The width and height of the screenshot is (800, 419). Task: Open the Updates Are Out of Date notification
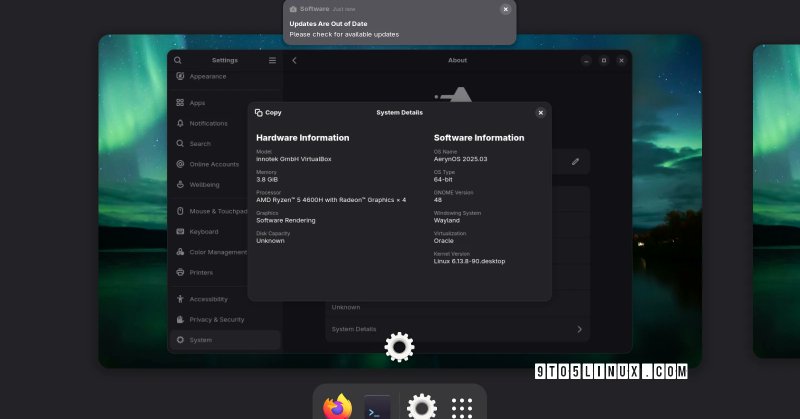click(399, 22)
